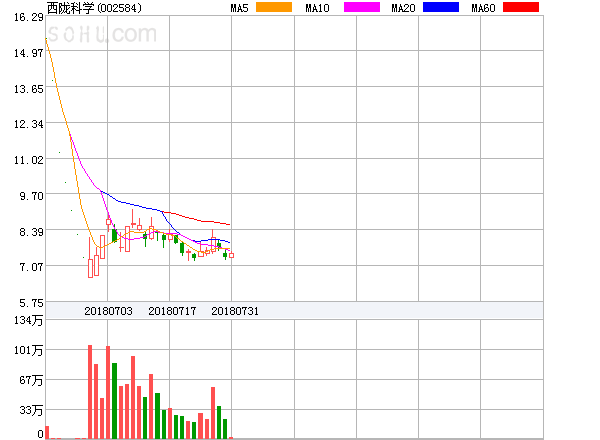Image resolution: width=600 pixels, height=440 pixels.
Task: Click the 12.34 price axis label
Action: coord(29,124)
